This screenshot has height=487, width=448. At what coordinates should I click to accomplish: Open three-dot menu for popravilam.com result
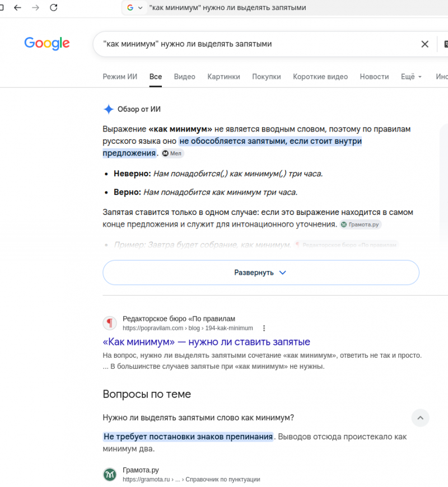point(264,328)
